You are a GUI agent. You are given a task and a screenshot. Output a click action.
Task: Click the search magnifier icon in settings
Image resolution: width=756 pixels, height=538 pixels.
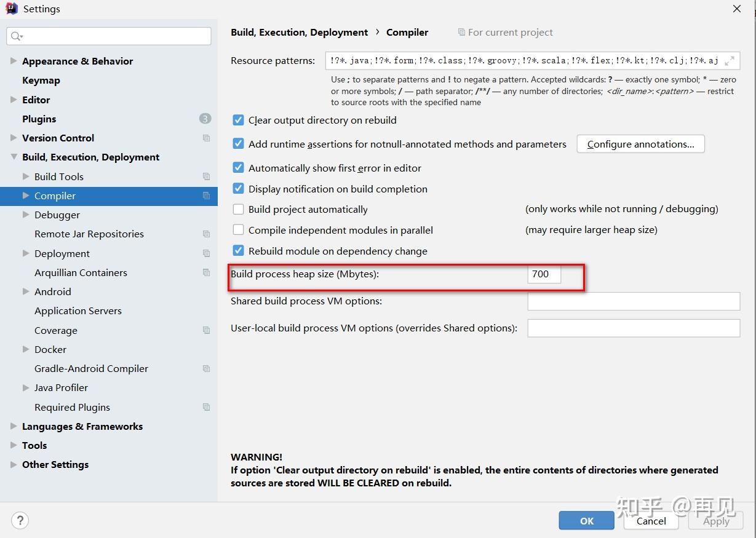[x=17, y=36]
